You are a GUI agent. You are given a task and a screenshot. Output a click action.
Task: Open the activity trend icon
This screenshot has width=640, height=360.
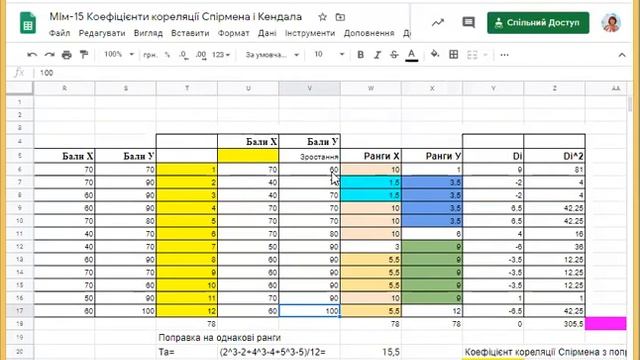[x=438, y=23]
